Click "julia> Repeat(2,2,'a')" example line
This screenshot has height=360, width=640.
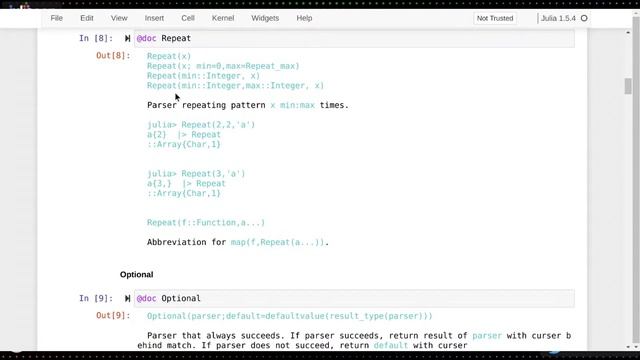click(x=201, y=125)
